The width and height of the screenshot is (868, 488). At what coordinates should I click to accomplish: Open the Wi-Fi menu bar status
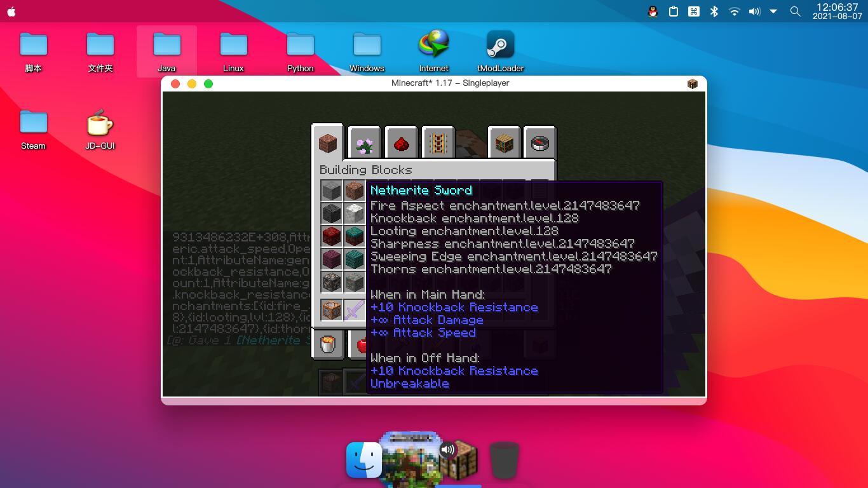tap(734, 11)
